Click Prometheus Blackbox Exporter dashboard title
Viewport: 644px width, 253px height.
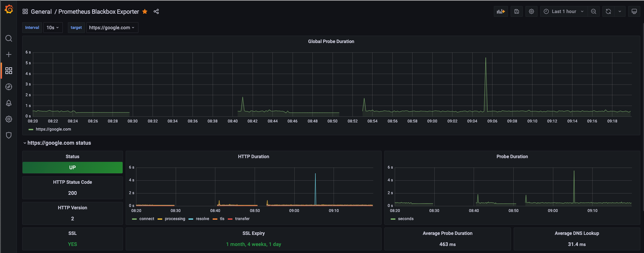[x=99, y=12]
